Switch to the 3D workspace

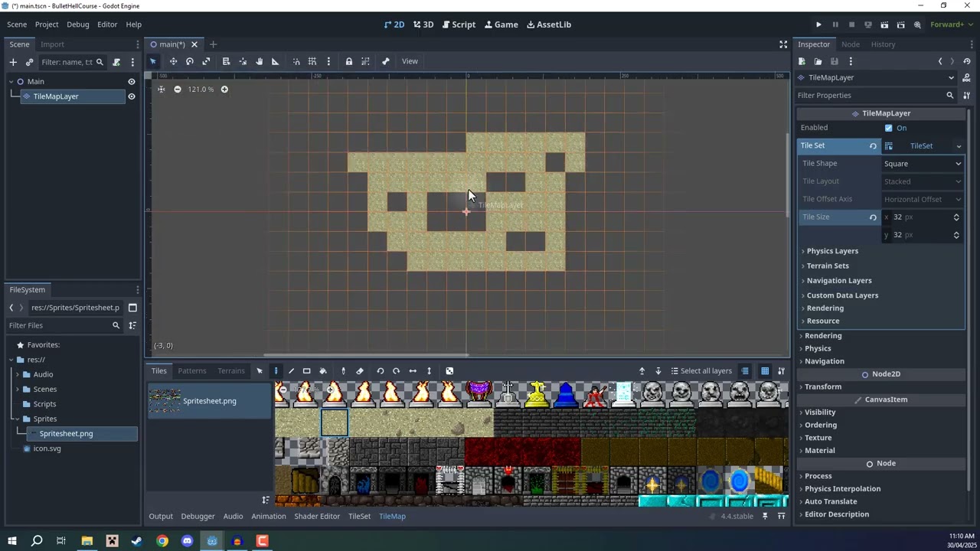click(423, 24)
